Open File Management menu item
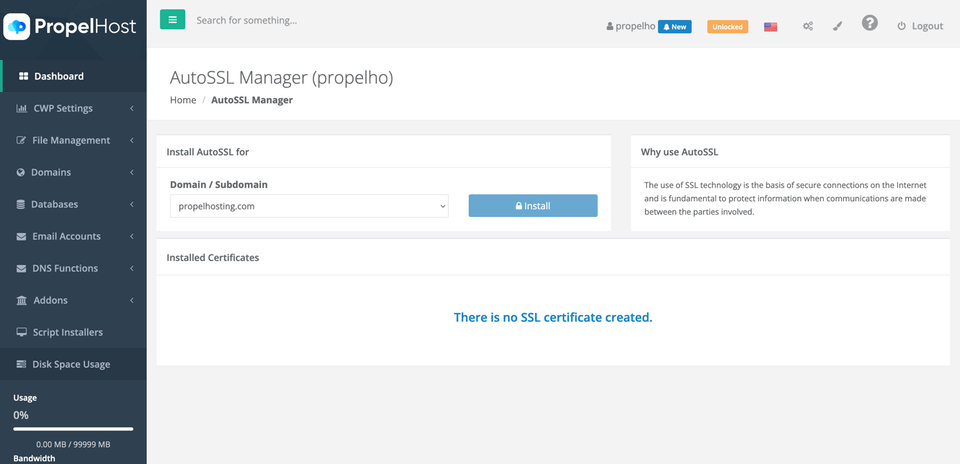The image size is (960, 464). [73, 140]
